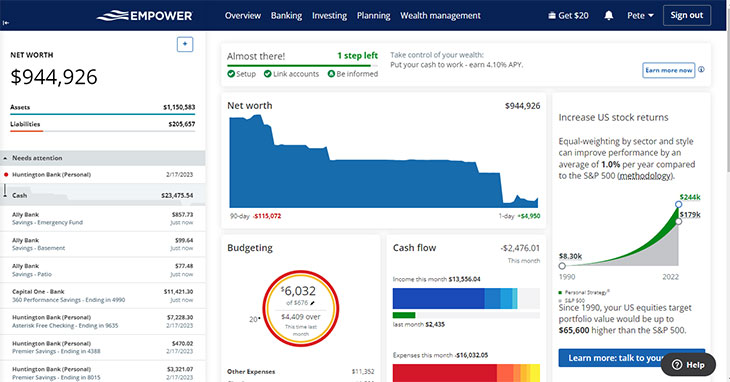Click the Empower logo
730x382 pixels.
tap(144, 15)
